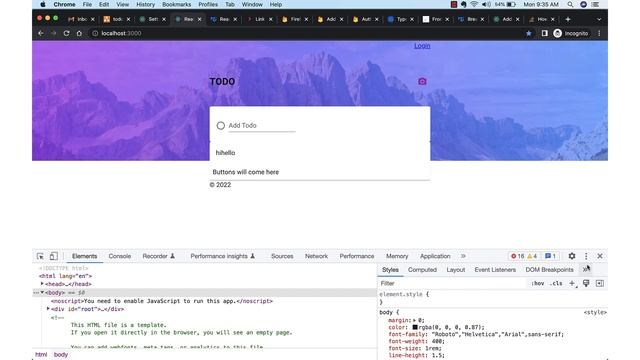Open Spotlight search in menu bar
Screen dimensions: 640x360
click(x=570, y=4)
